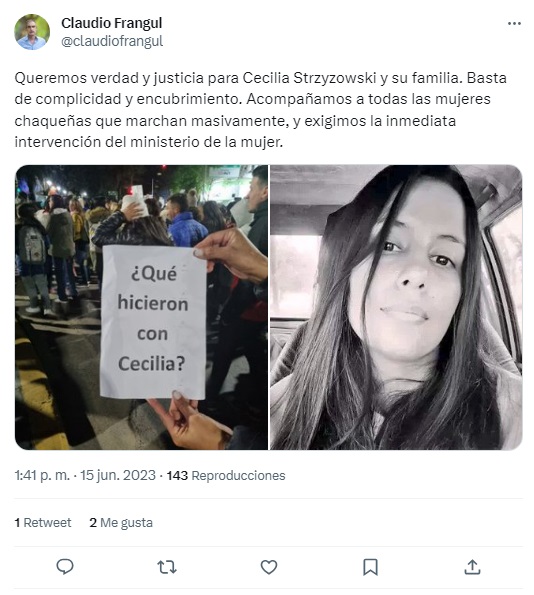The width and height of the screenshot is (534, 595).
Task: View the 143 Reproducciones count
Action: point(226,475)
